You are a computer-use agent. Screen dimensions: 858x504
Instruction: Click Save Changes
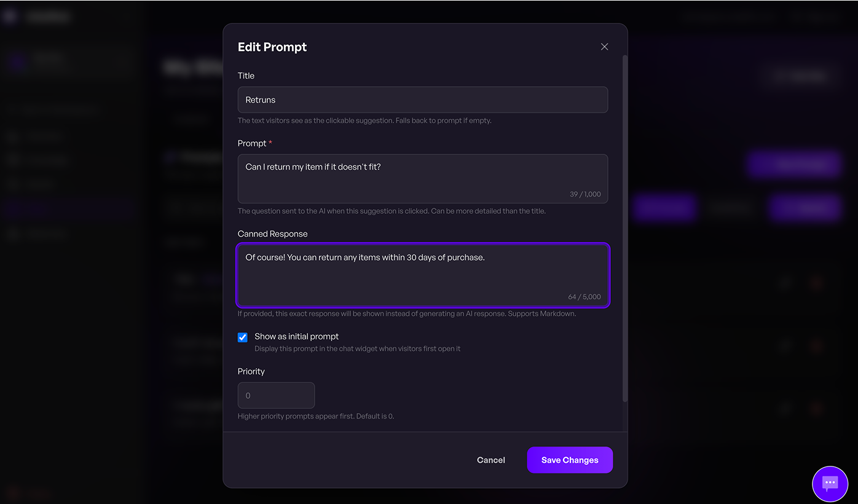[569, 460]
